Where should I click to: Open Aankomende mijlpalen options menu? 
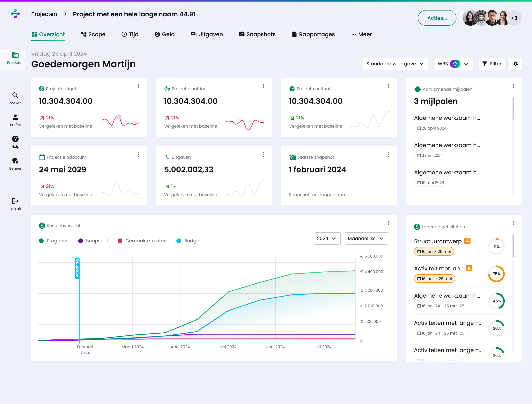coord(514,86)
